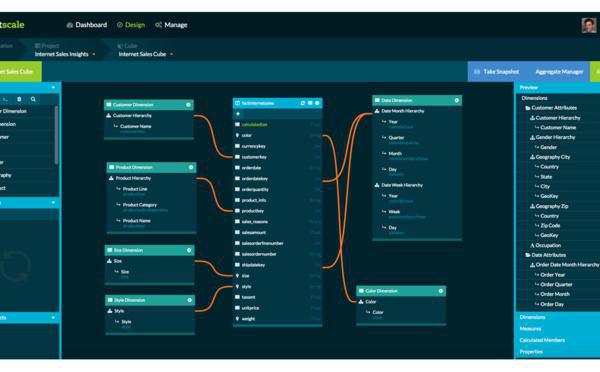
Task: Click search icon in left panel toolbar
Action: coord(33,99)
